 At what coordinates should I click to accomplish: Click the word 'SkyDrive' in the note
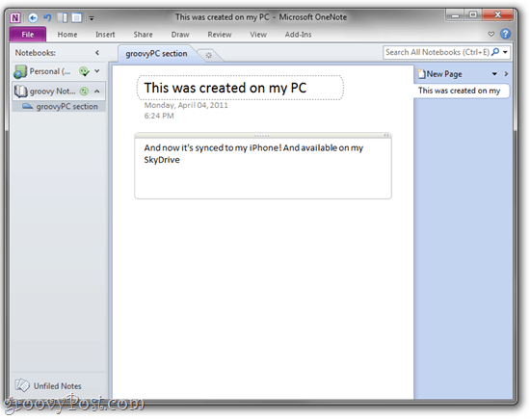click(x=162, y=160)
